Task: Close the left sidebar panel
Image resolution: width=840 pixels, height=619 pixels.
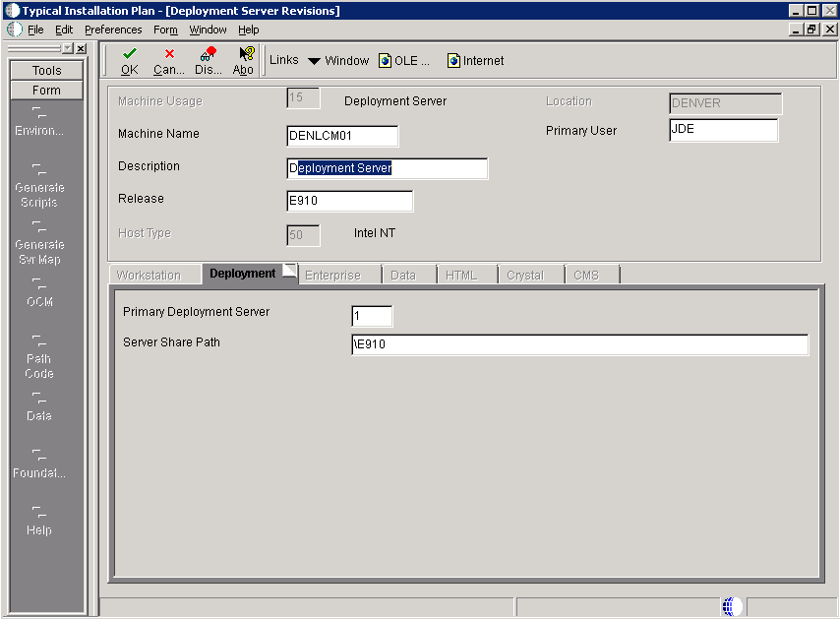Action: pyautogui.click(x=81, y=49)
